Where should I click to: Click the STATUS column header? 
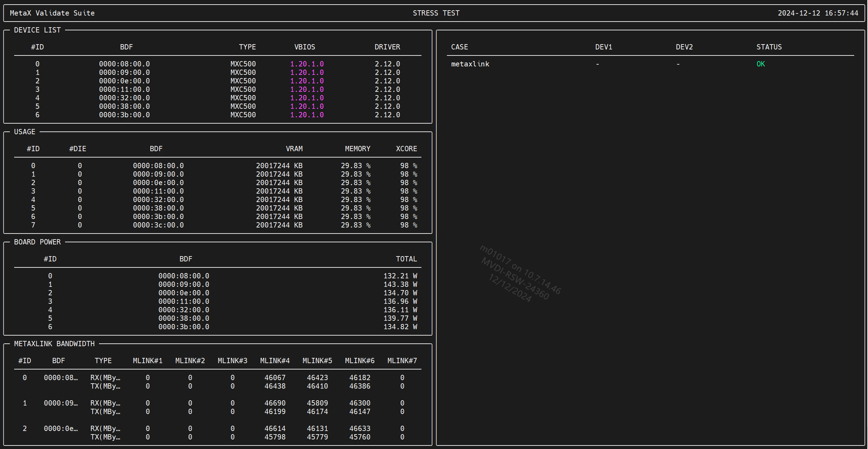click(769, 47)
